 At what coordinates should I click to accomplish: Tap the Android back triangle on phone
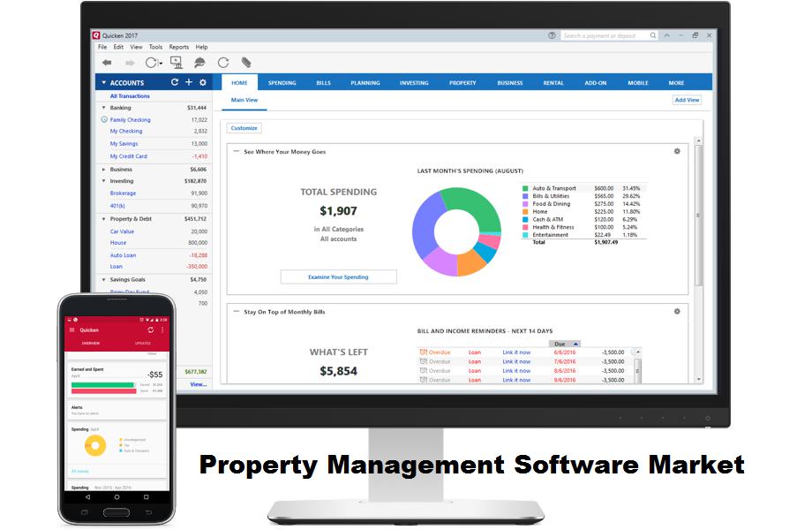[x=87, y=496]
